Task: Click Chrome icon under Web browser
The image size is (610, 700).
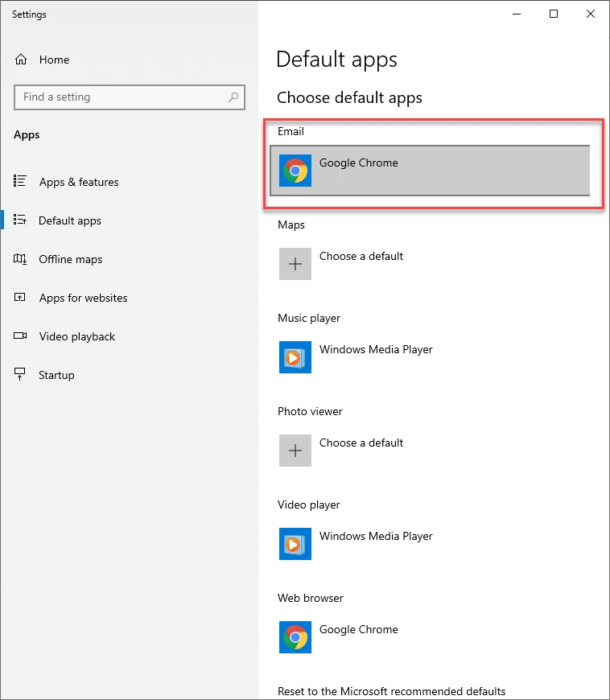Action: (x=295, y=637)
